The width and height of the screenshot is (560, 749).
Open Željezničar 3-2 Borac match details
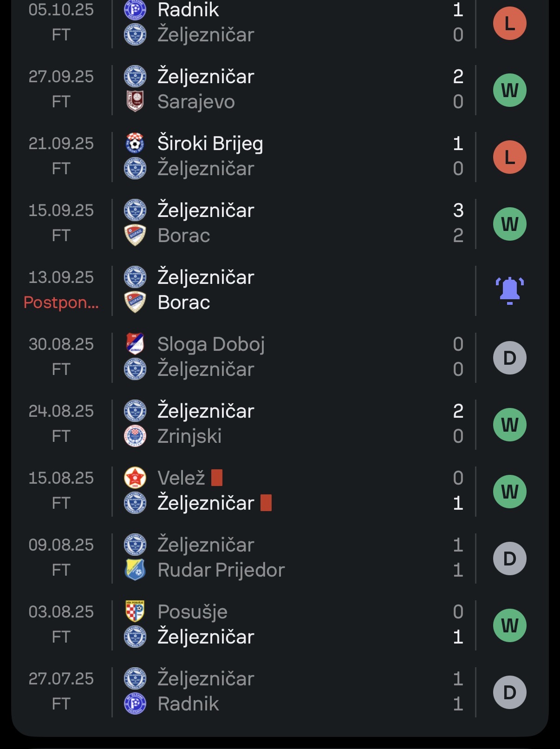click(280, 223)
